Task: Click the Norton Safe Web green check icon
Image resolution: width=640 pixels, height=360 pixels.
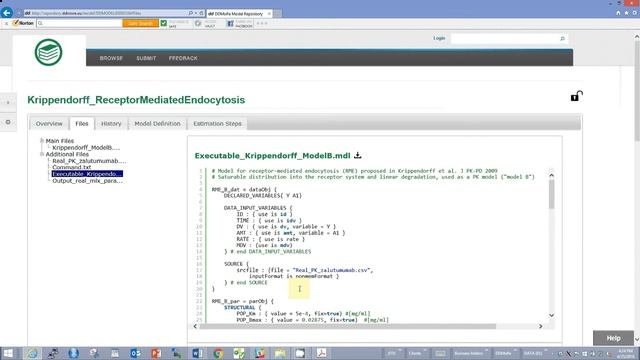Action: click(x=164, y=23)
